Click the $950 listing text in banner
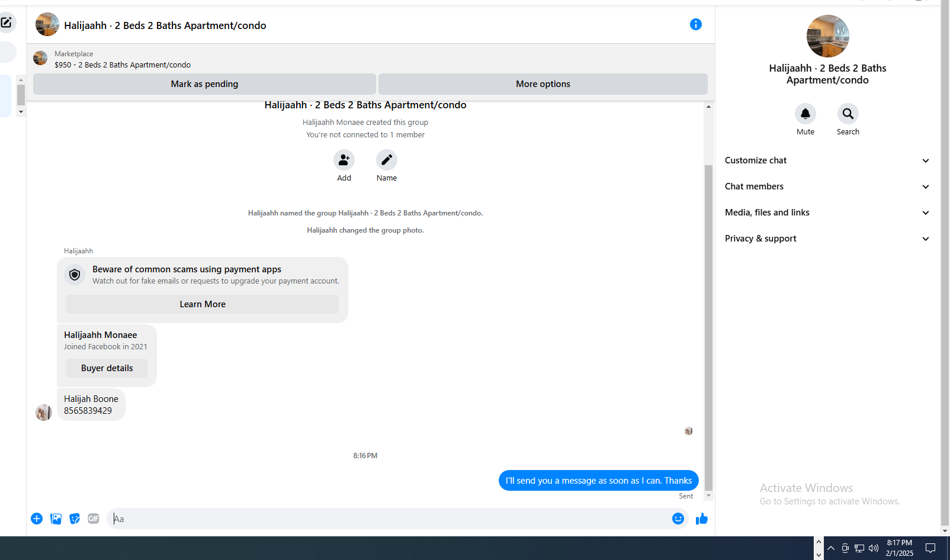The image size is (950, 560). (x=123, y=65)
